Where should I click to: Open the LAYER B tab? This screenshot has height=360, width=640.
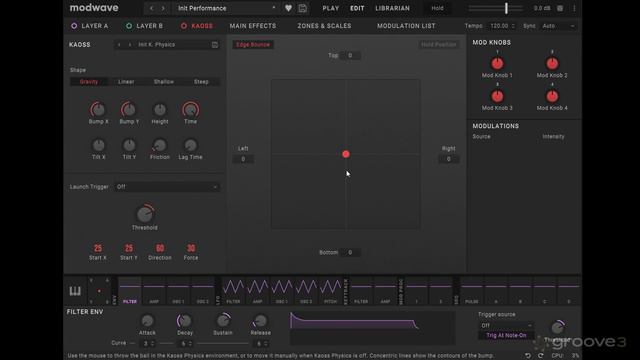click(x=149, y=26)
